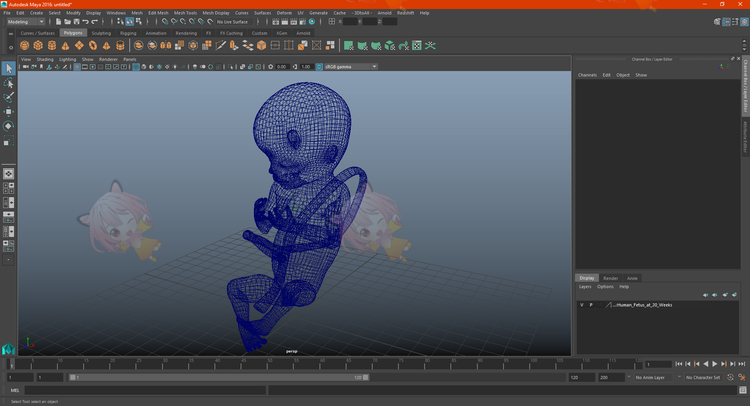Go to the start of playback range
The image size is (750, 406).
[679, 364]
